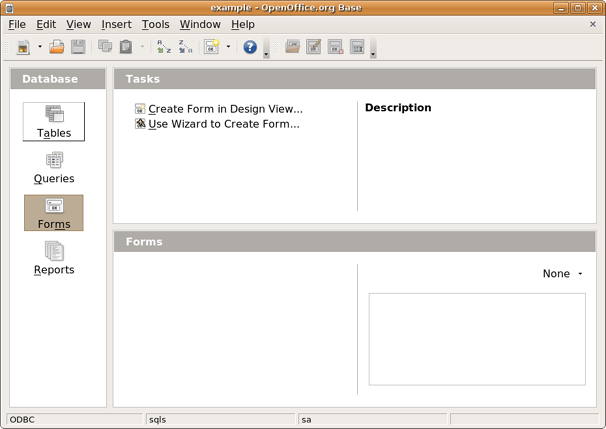The image size is (606, 429).
Task: Click the Description heading in Tasks
Action: click(x=398, y=107)
